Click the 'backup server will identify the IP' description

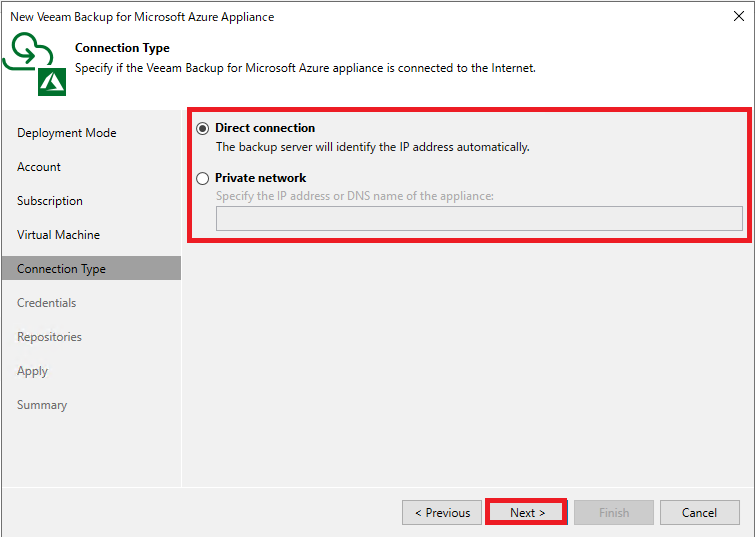point(373,147)
